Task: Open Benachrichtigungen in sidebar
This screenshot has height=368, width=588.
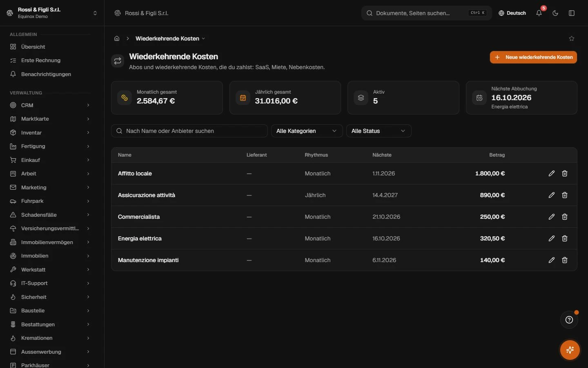Action: (x=50, y=74)
